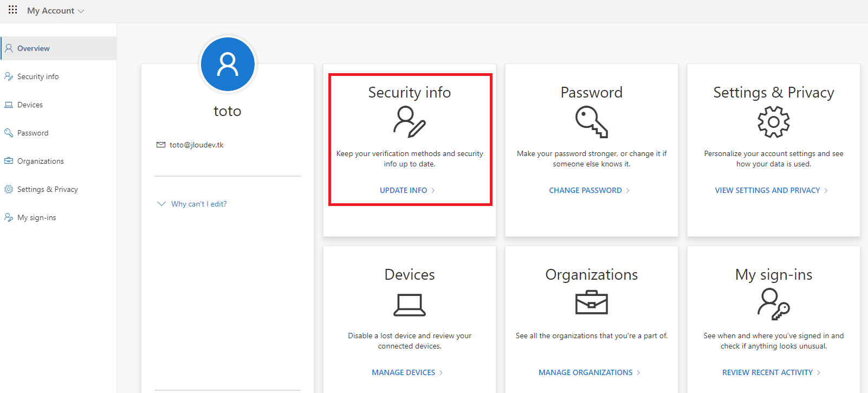This screenshot has height=393, width=868.
Task: Click the Devices laptop tile icon
Action: point(410,305)
